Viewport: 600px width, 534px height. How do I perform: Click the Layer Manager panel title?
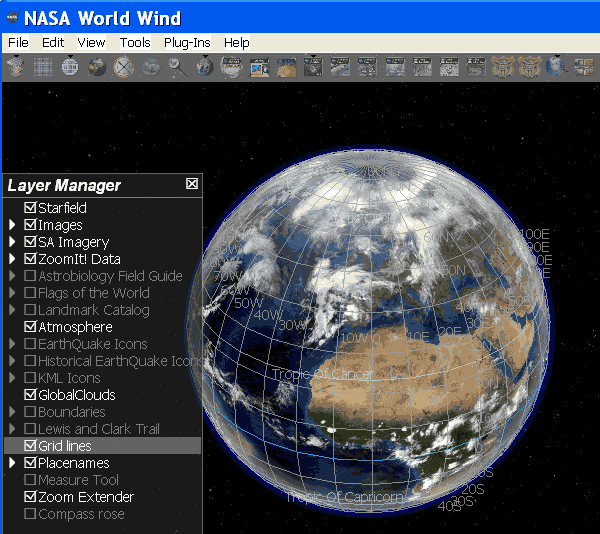[64, 185]
